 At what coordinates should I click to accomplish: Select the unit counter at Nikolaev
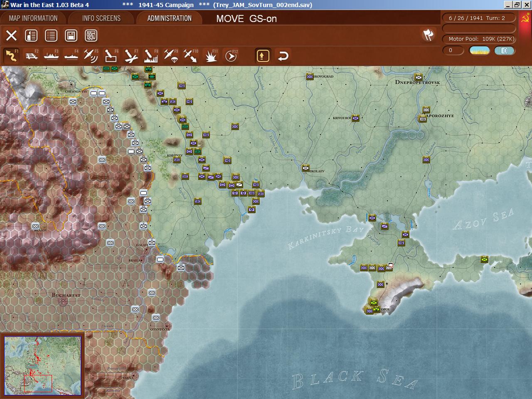306,168
